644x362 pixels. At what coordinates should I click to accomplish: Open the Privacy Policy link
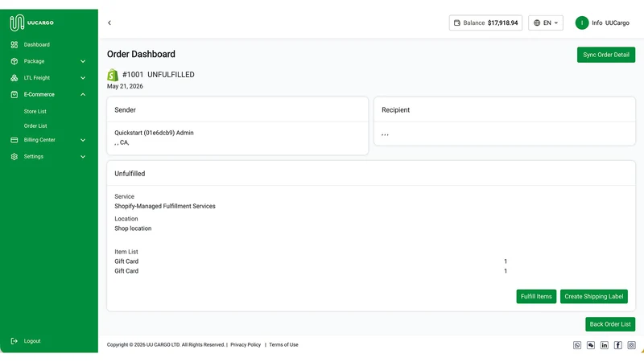(x=246, y=345)
